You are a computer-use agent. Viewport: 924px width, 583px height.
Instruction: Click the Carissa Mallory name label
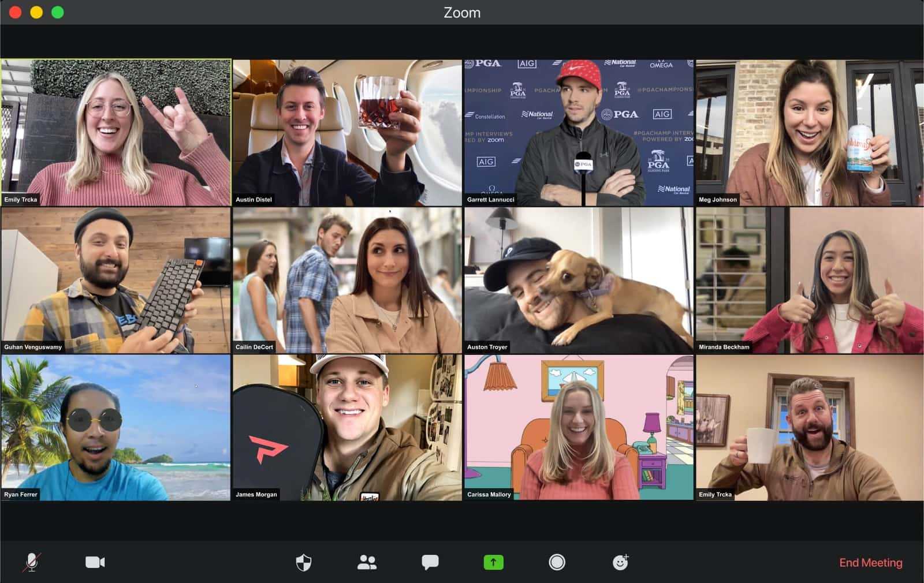pos(489,495)
